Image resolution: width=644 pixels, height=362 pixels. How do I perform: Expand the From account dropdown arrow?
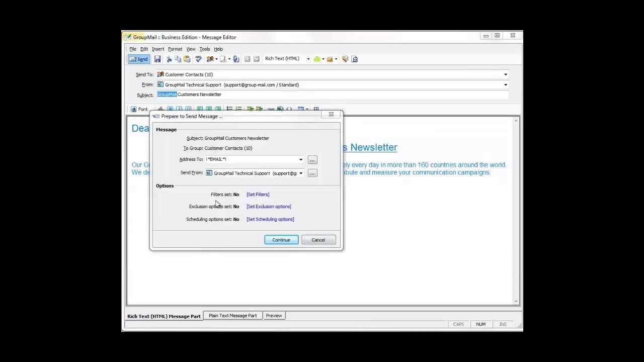(x=506, y=85)
